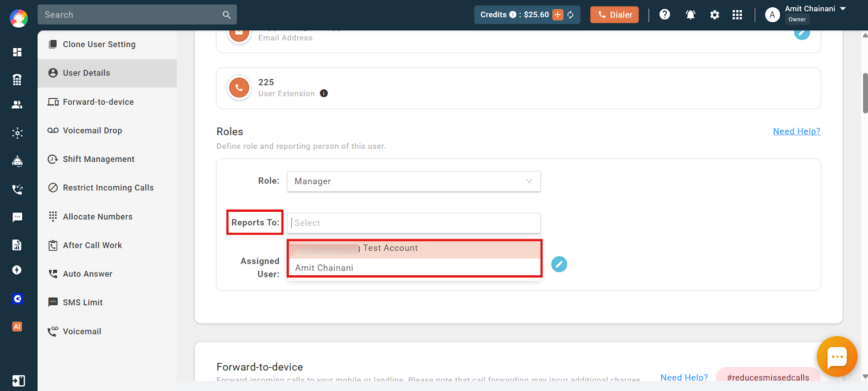868x391 pixels.
Task: Click the A avatar in the top bar
Action: [x=773, y=15]
